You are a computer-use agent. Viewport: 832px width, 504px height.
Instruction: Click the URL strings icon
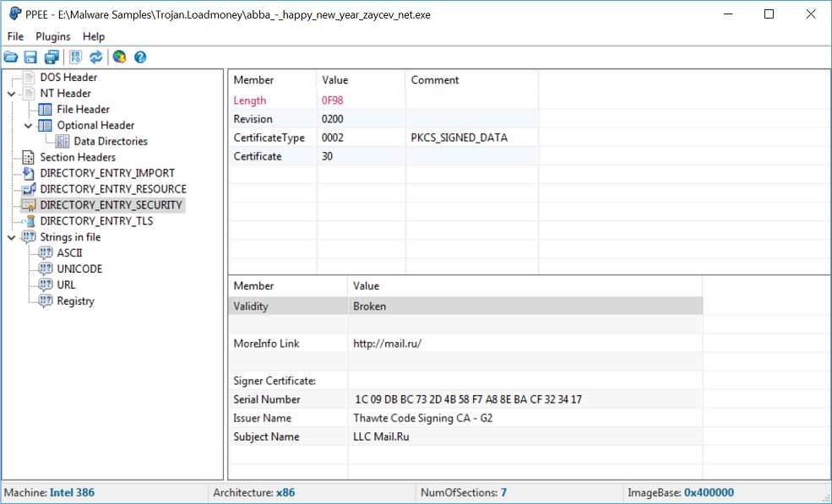(46, 285)
